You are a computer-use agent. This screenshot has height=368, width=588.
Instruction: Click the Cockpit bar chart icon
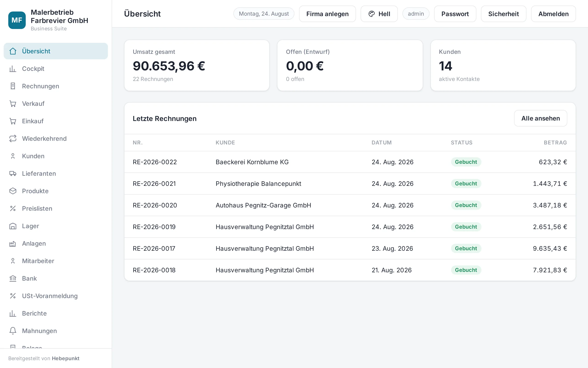pyautogui.click(x=13, y=69)
